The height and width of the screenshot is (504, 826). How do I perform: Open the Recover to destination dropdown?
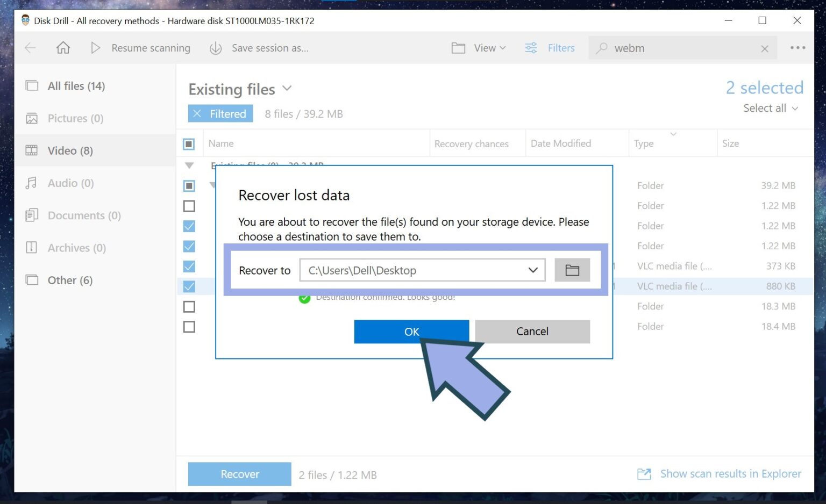pyautogui.click(x=532, y=270)
